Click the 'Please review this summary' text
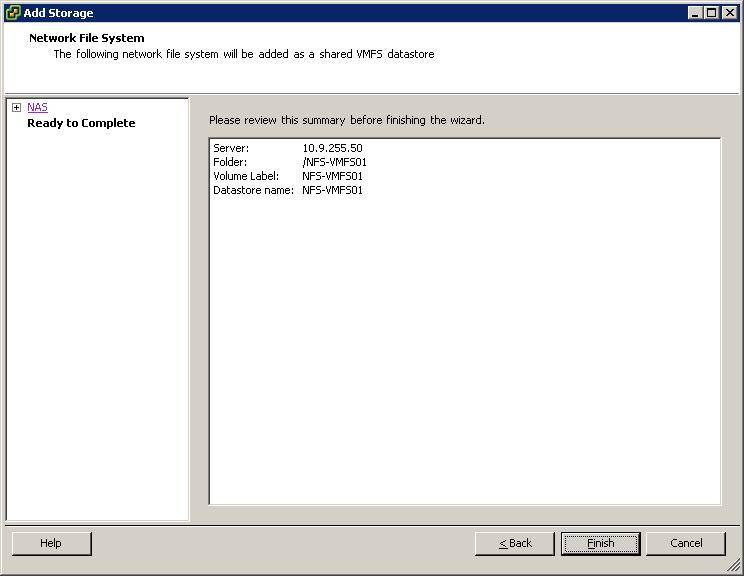Screen dimensions: 744x576 346,120
